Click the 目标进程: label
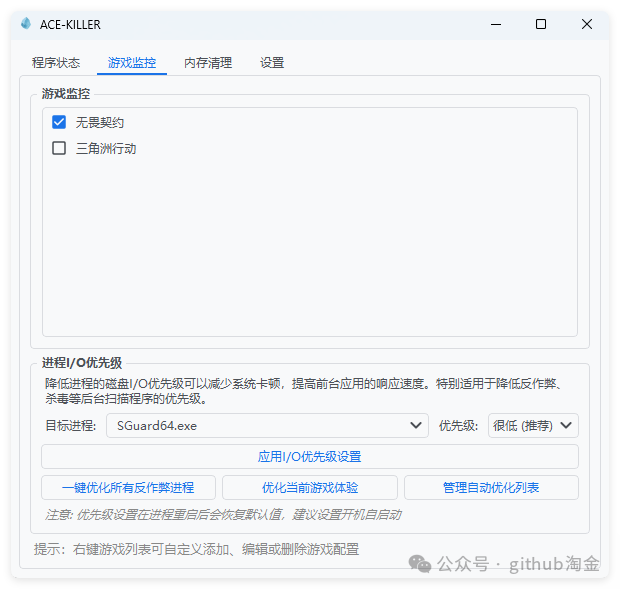 (x=71, y=426)
